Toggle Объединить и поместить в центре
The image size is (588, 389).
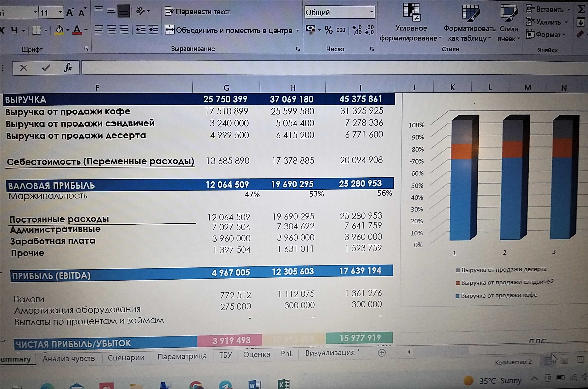(229, 30)
